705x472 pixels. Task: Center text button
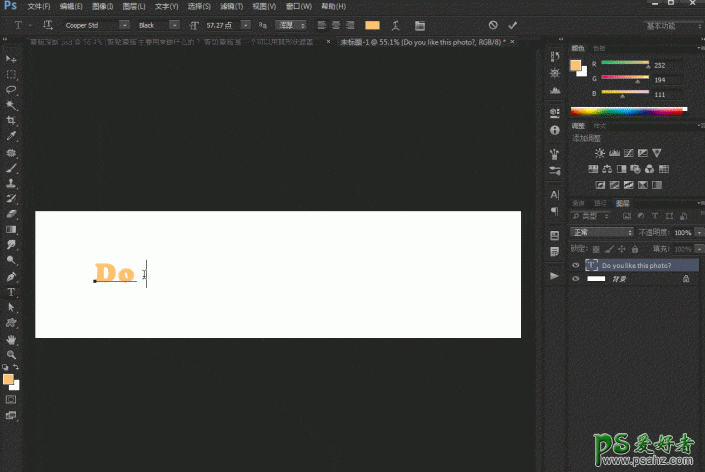[336, 25]
